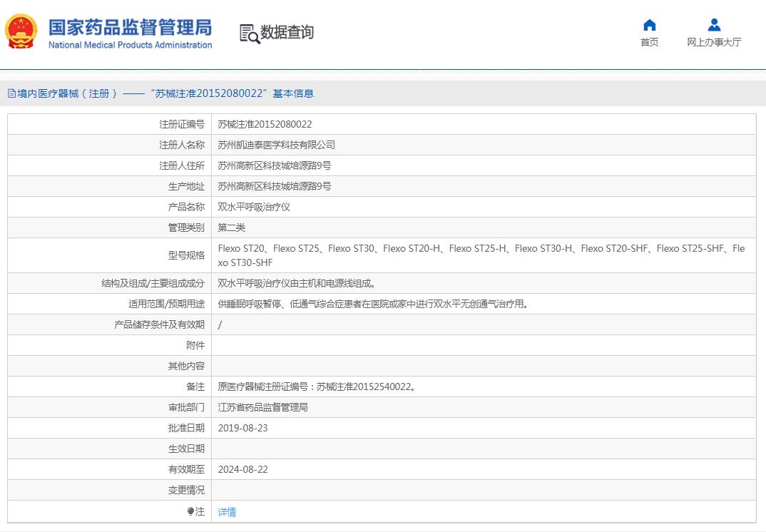Viewport: 766px width, 532px height.
Task: Click the 数据查询 magnifier document icon
Action: click(248, 31)
